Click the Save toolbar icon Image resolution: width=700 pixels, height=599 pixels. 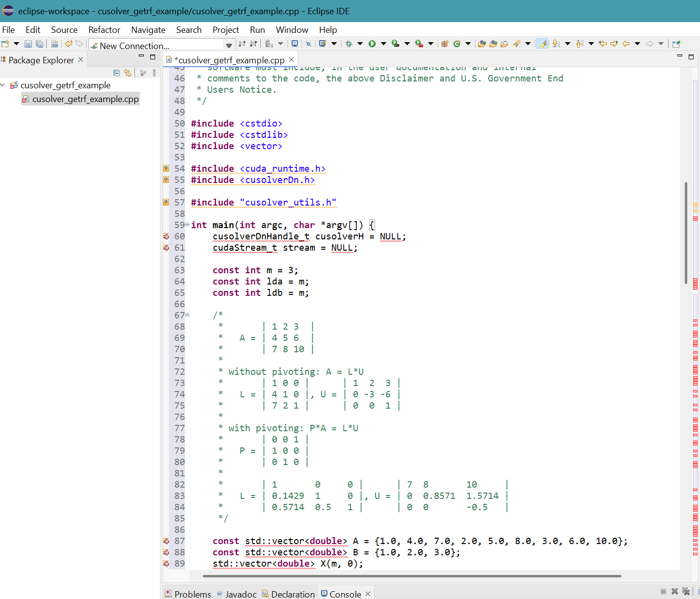28,44
